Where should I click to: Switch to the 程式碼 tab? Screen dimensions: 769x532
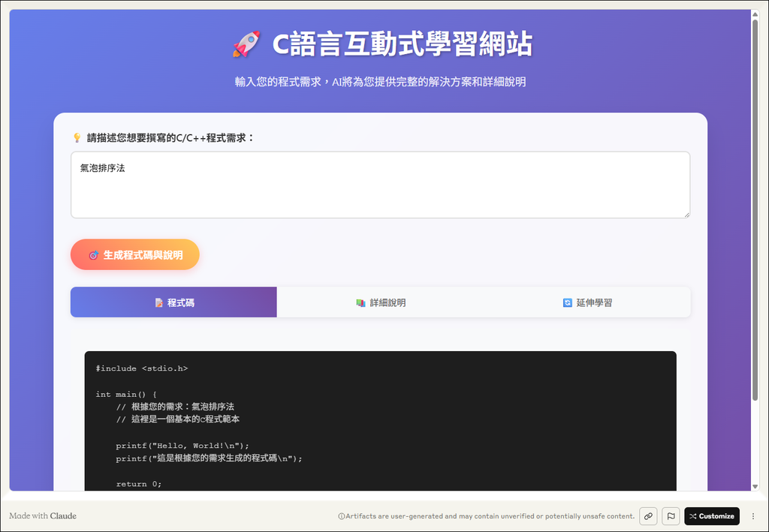coord(173,302)
